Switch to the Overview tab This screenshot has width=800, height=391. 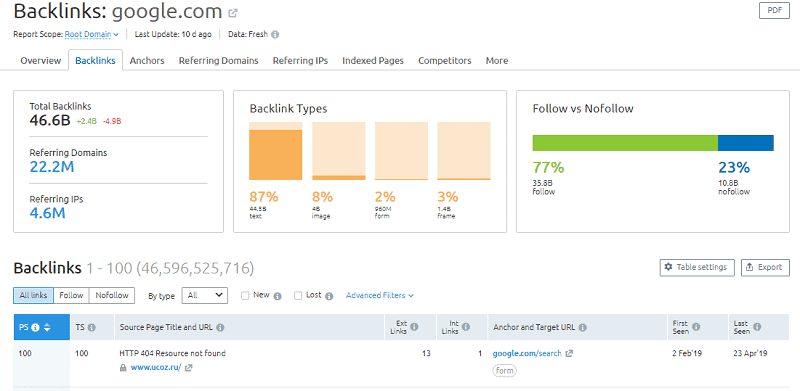pos(40,61)
